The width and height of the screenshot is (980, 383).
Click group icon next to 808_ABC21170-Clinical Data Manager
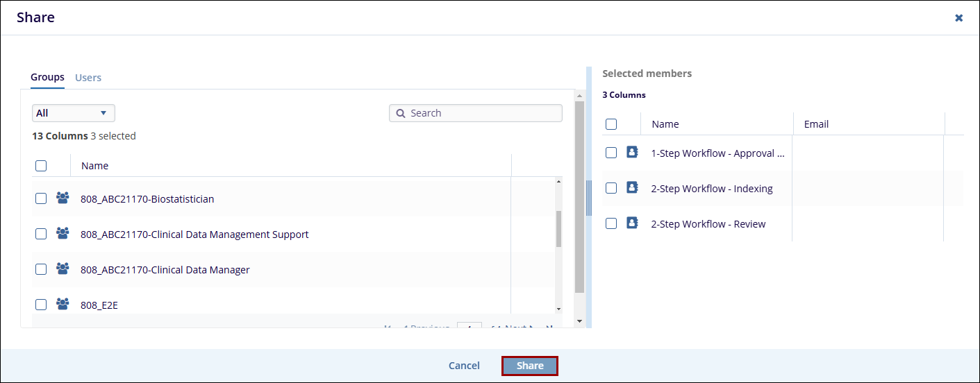pyautogui.click(x=63, y=269)
